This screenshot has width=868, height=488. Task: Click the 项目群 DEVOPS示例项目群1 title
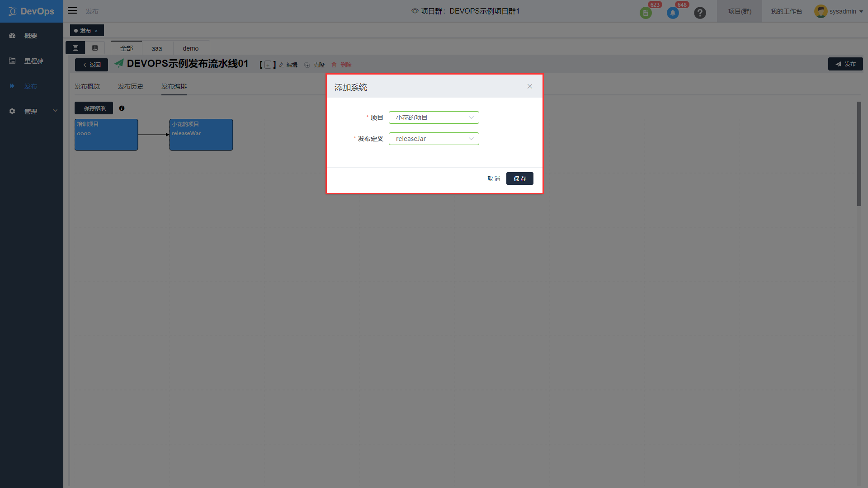click(470, 11)
